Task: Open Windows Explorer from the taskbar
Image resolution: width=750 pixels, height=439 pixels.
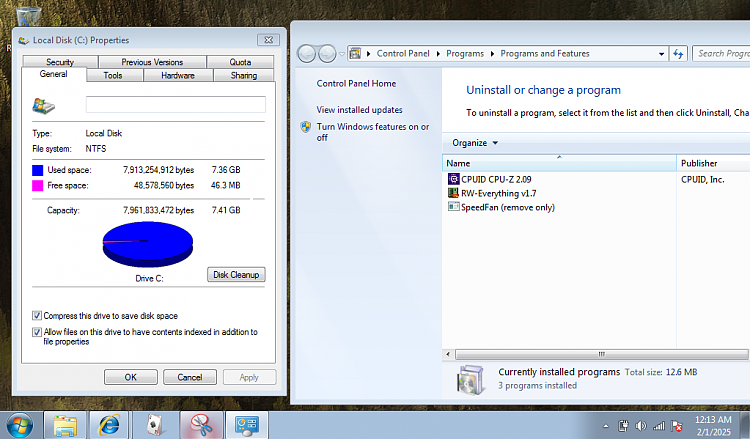Action: [65, 425]
